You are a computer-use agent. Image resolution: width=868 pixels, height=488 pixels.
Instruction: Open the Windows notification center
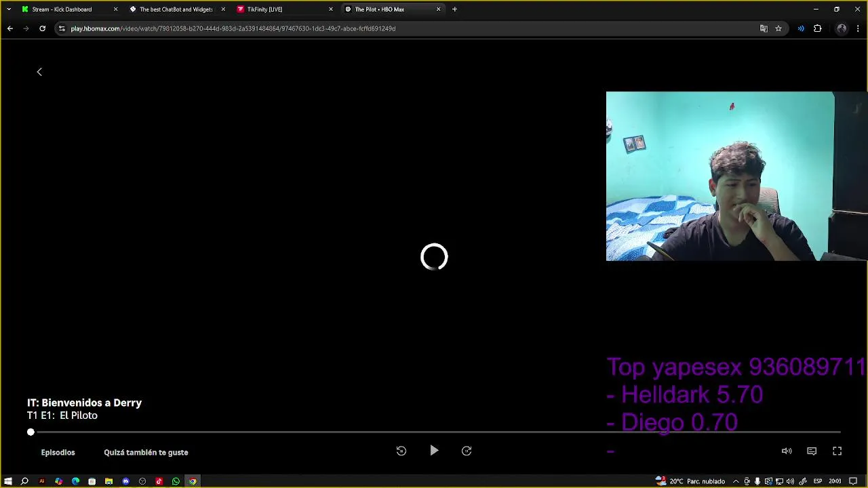[x=853, y=481]
